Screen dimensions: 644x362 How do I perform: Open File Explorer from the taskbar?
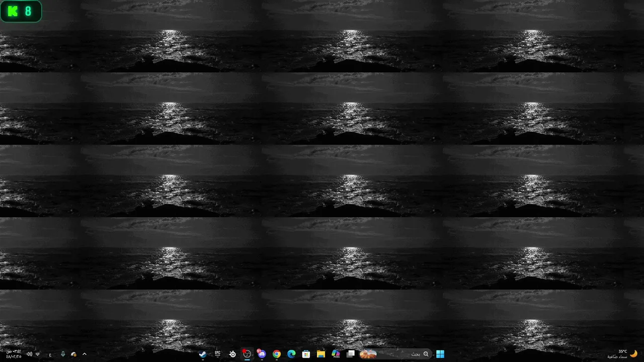pos(320,354)
